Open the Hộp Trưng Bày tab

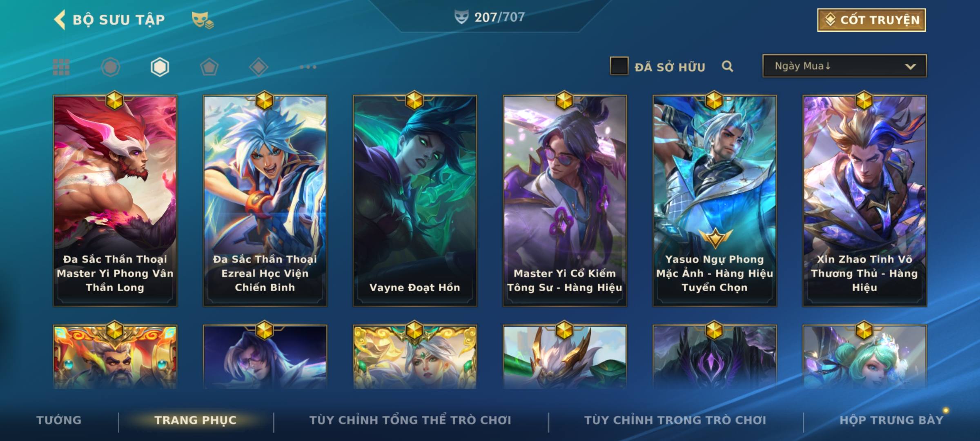click(891, 420)
